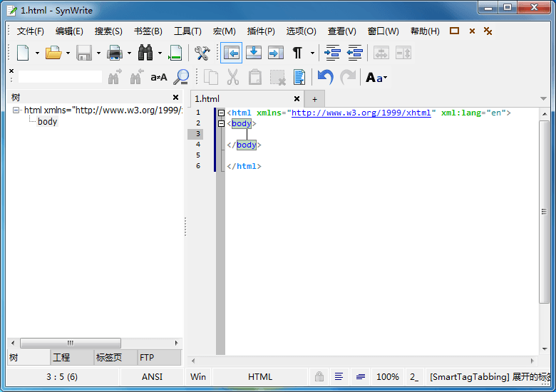
Task: Switch to the 标签页 panel tab
Action: pyautogui.click(x=115, y=357)
